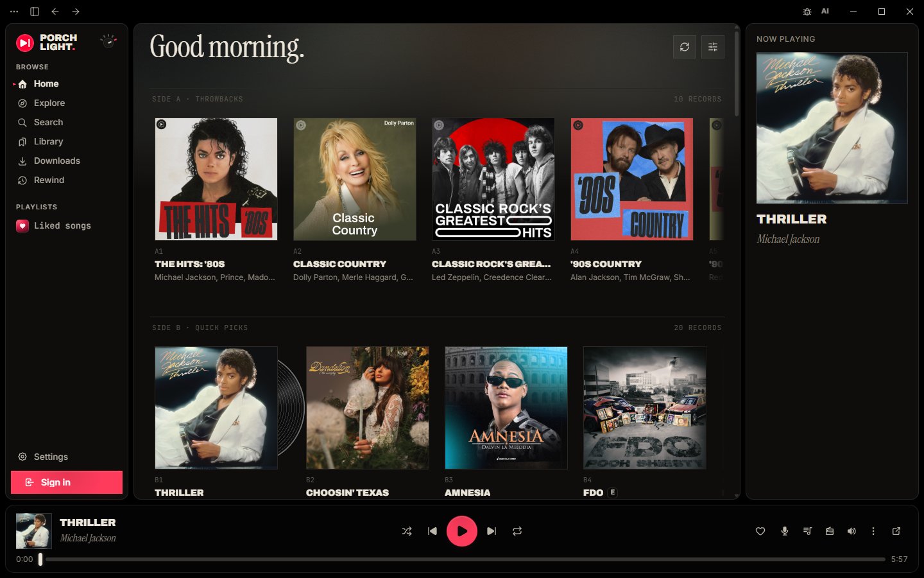This screenshot has width=924, height=578.
Task: Start playback with the pink play button
Action: tap(462, 531)
